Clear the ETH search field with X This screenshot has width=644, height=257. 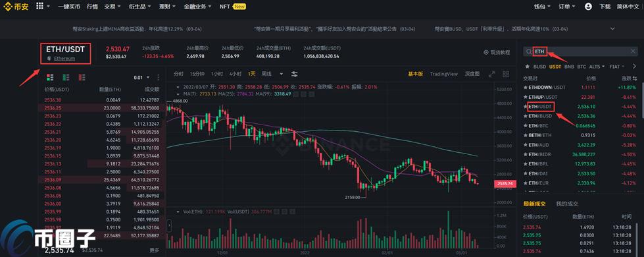pos(633,51)
